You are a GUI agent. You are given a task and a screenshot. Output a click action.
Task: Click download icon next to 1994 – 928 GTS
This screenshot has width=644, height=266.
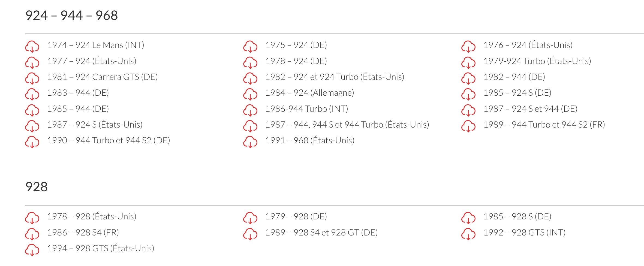click(x=32, y=250)
